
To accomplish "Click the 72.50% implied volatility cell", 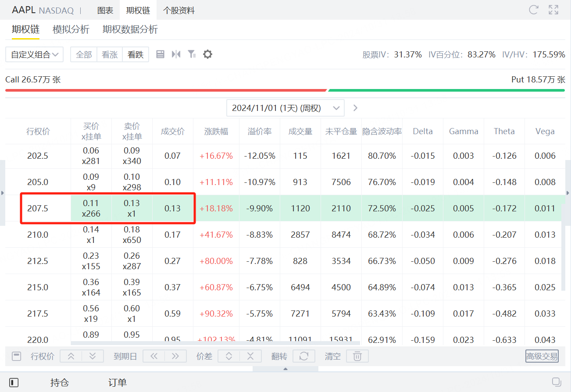I will (x=382, y=208).
